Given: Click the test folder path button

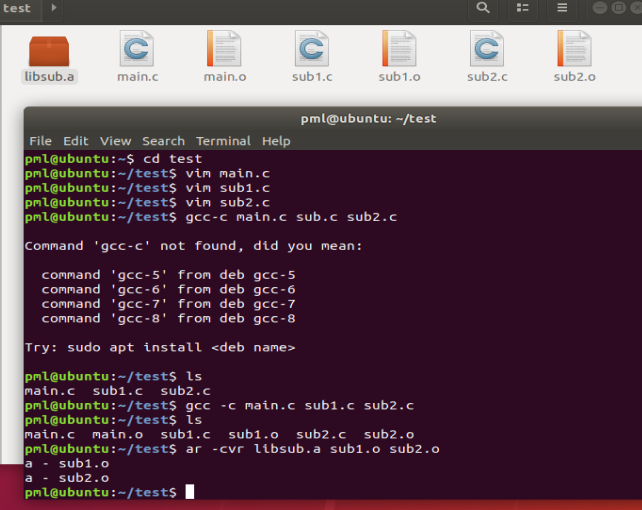Looking at the screenshot, I should [17, 8].
